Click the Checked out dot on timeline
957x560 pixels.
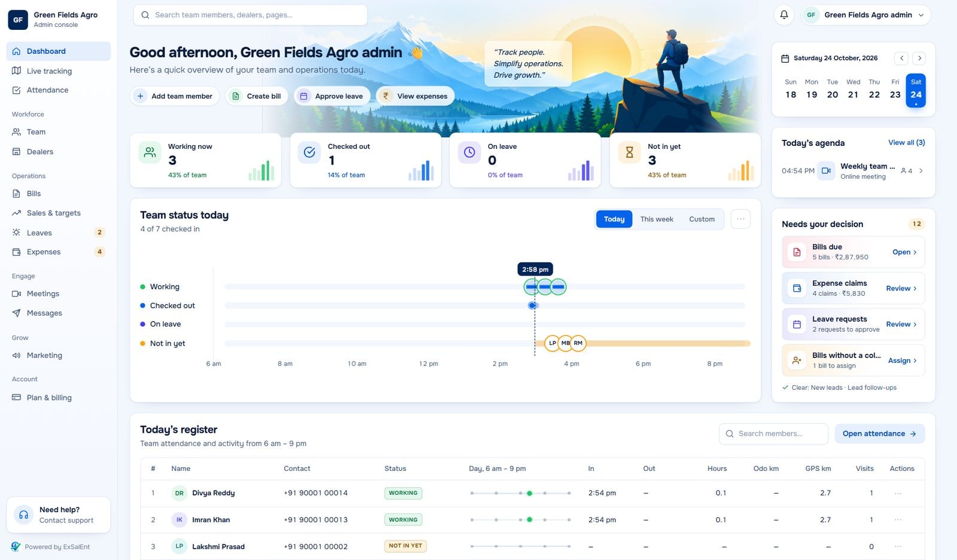click(532, 305)
